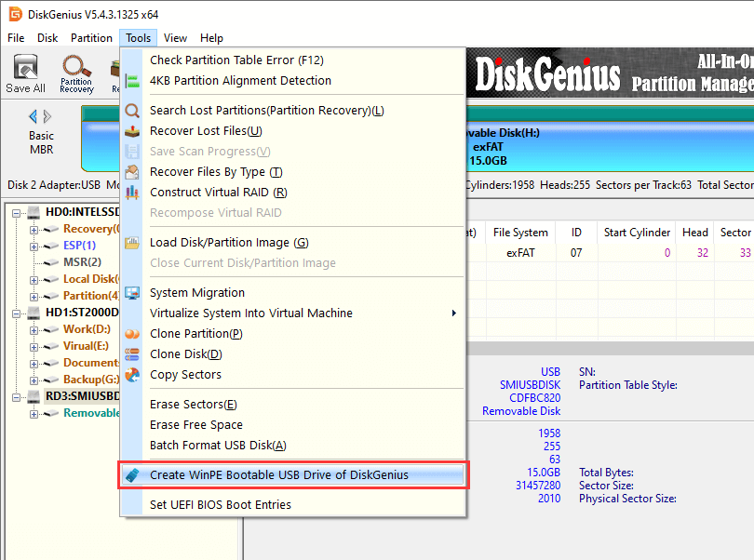
Task: Click the Load Disk/Partition Image icon
Action: (x=132, y=243)
